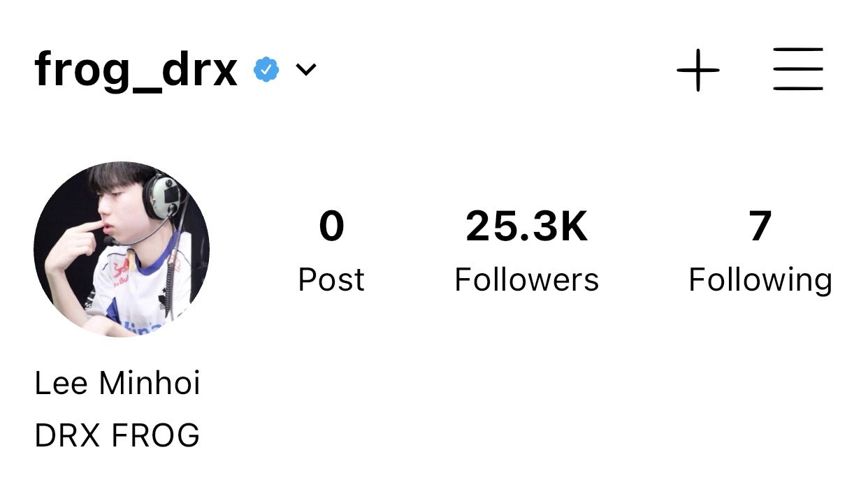Screen dimensions: 868x494
Task: Open the 25.3K followers count
Action: click(x=527, y=227)
